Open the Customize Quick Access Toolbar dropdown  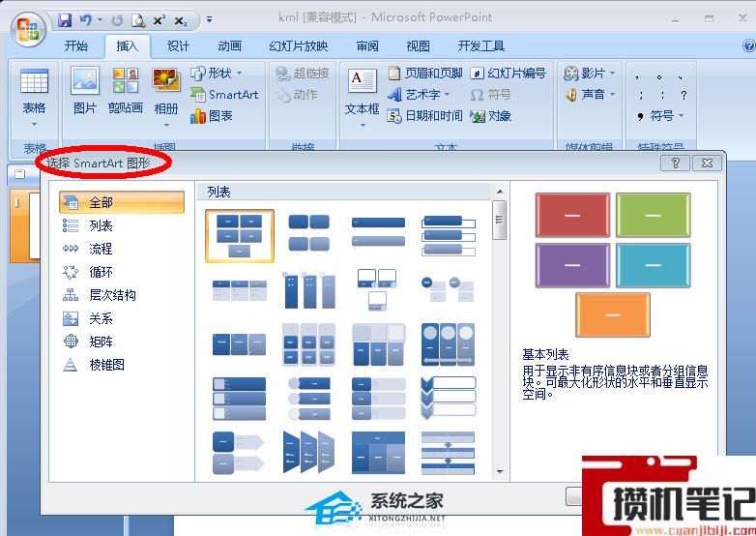pyautogui.click(x=209, y=19)
